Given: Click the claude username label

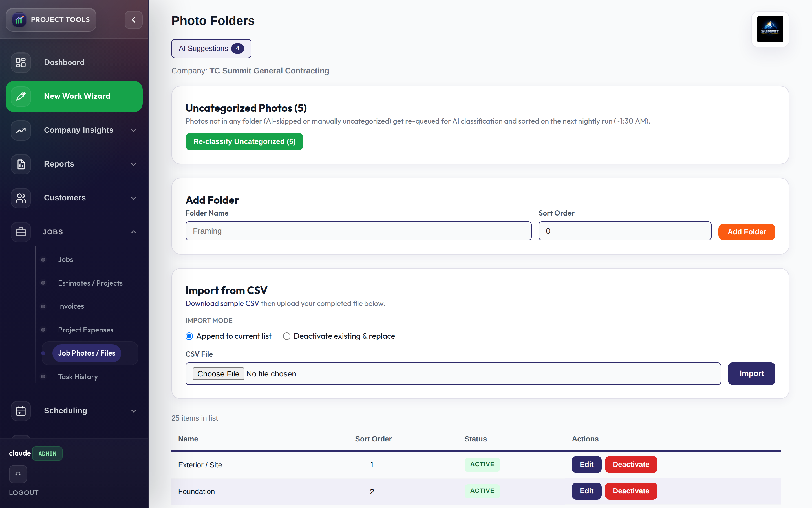Looking at the screenshot, I should (x=20, y=453).
